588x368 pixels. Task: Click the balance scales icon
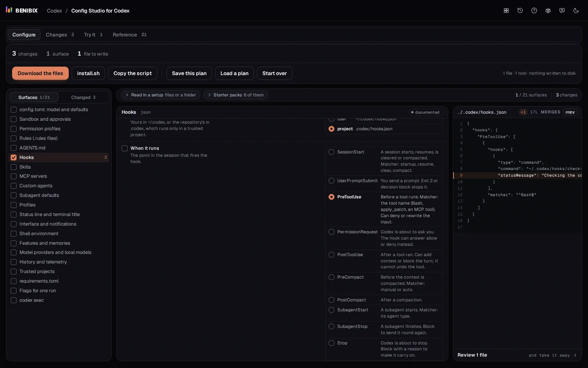pos(548,11)
